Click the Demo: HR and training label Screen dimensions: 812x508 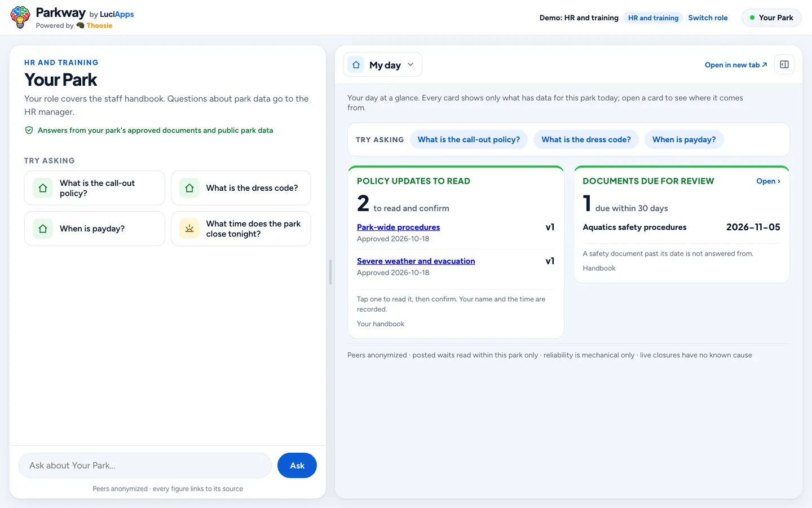pos(579,18)
